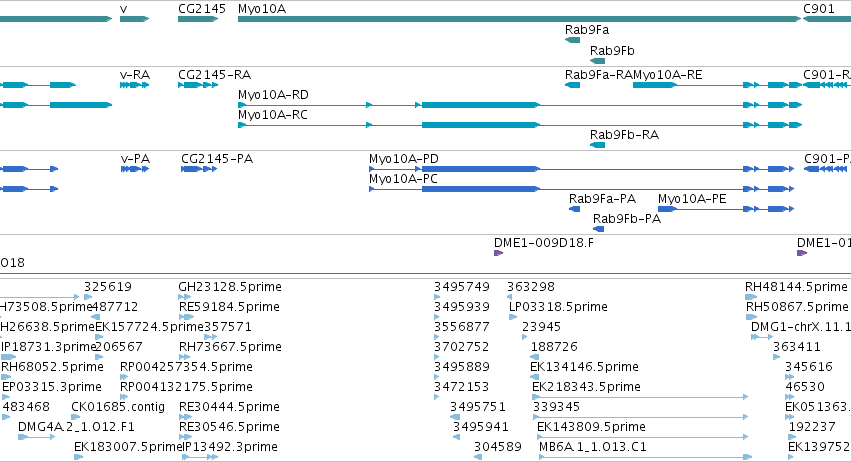
Task: Click the Myo10A-RD transcript label
Action: point(273,95)
